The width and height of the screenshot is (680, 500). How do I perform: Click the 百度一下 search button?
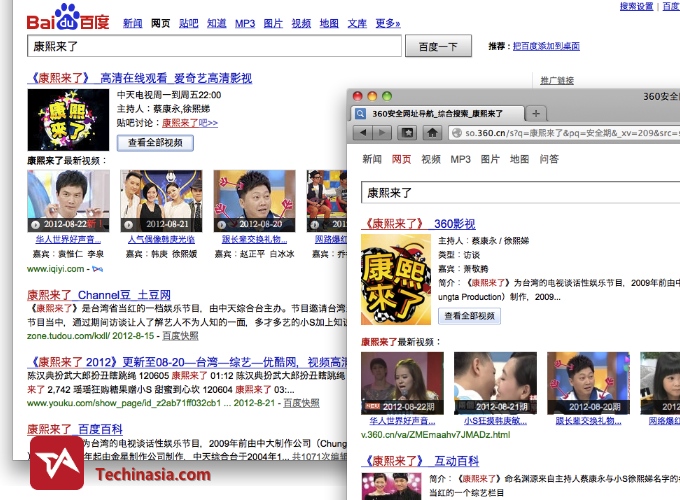(x=438, y=46)
